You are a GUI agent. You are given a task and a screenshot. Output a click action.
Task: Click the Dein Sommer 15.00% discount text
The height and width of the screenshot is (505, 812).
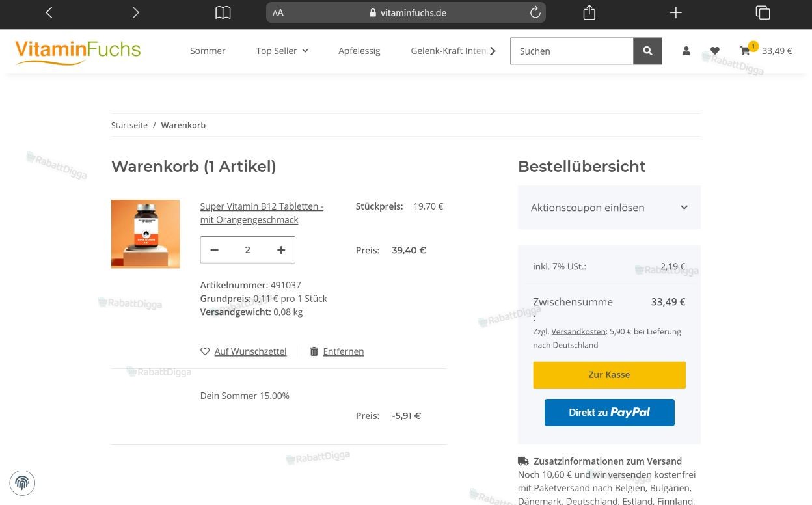pos(245,396)
